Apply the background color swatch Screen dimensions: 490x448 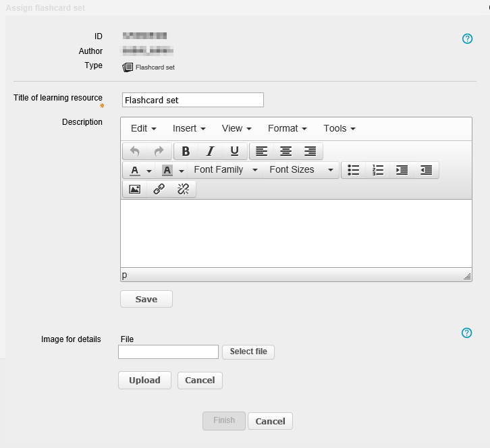click(167, 170)
